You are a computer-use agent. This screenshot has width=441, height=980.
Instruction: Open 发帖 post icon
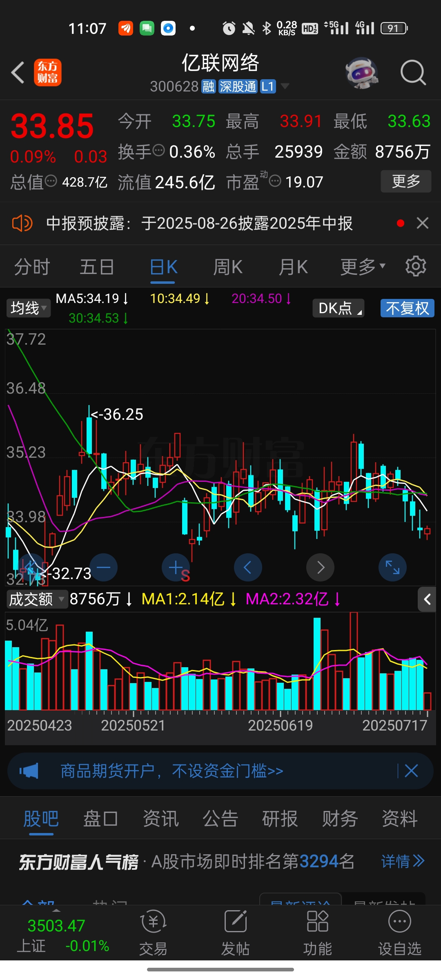pyautogui.click(x=236, y=933)
